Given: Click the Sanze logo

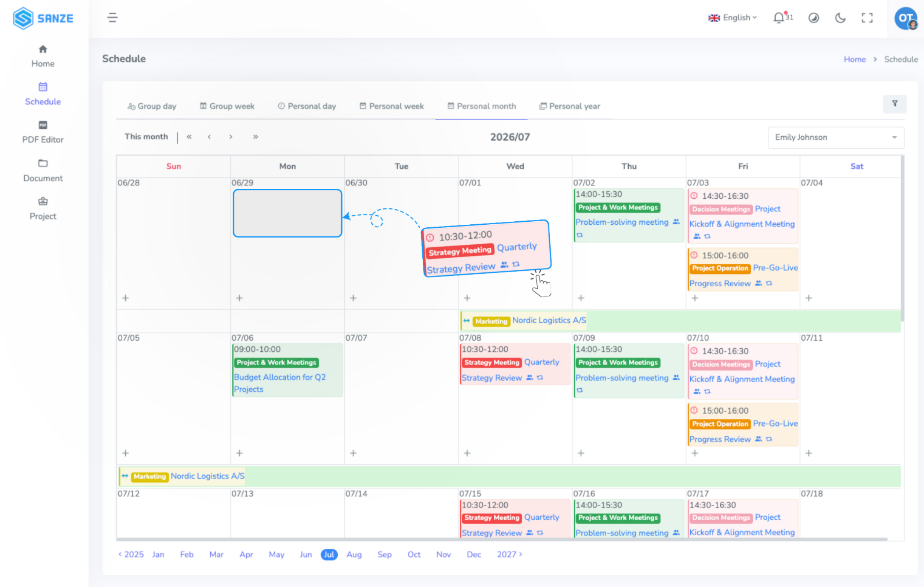Looking at the screenshot, I should (43, 18).
